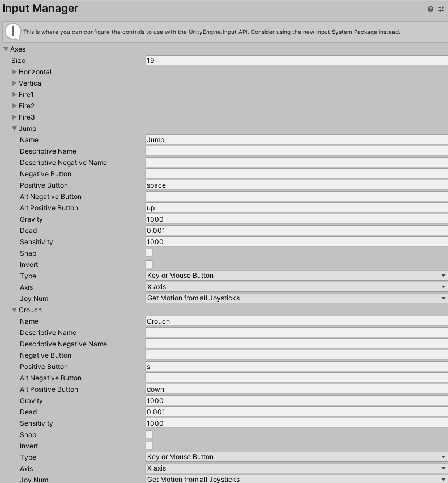Expand the Vertical axis entry
This screenshot has width=448, height=483.
coord(15,83)
